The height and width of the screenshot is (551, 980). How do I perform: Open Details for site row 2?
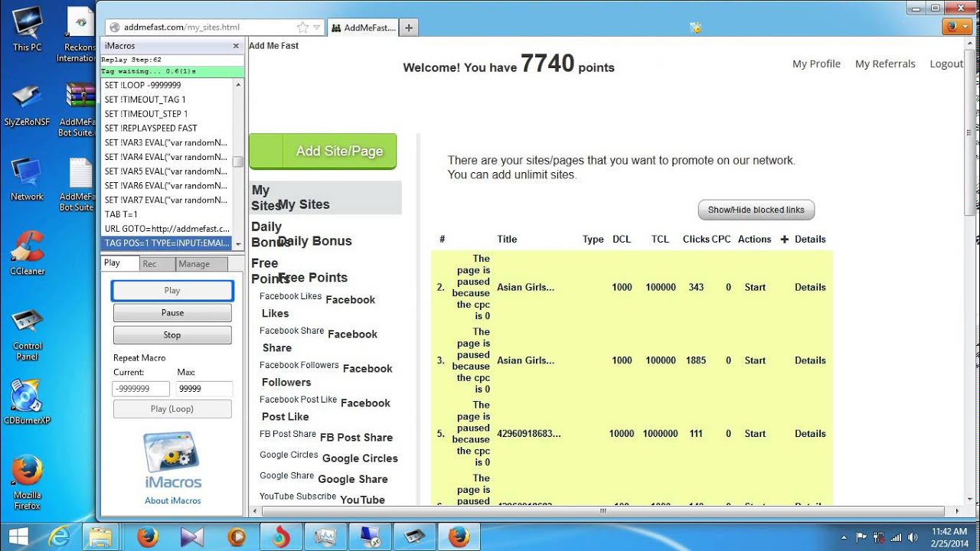pos(810,288)
